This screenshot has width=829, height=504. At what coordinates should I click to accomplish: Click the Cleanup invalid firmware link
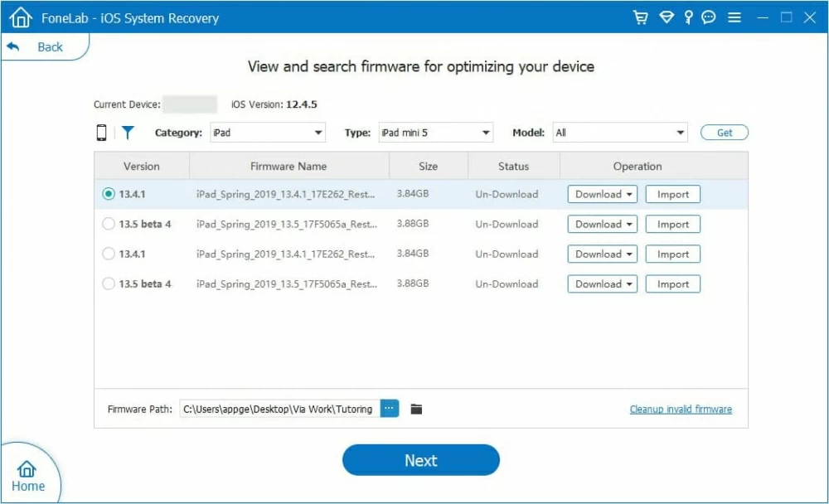pyautogui.click(x=680, y=409)
